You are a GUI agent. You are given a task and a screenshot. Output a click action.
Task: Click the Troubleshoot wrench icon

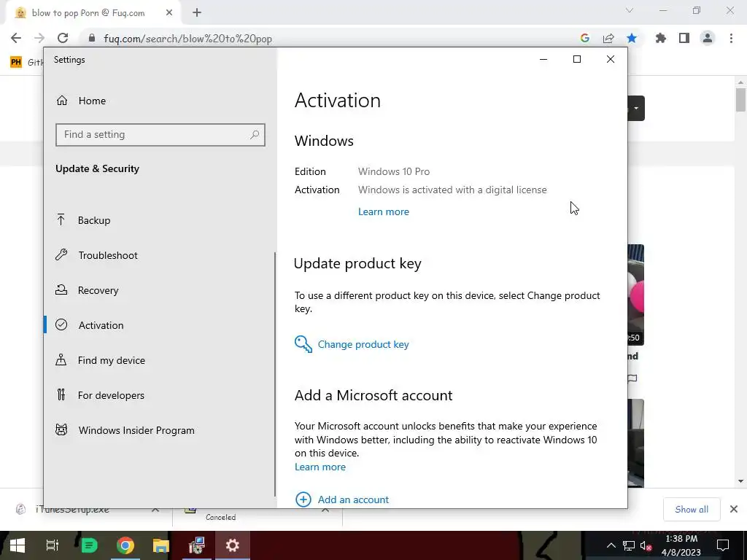click(x=61, y=254)
